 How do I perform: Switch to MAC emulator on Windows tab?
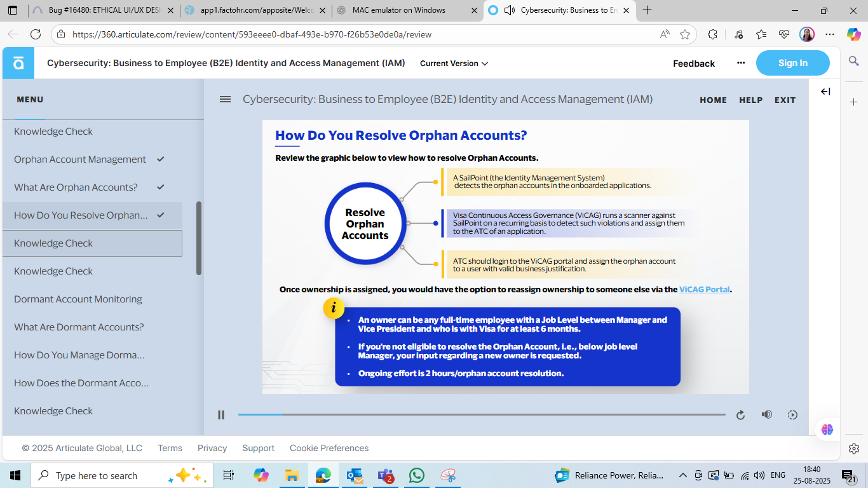pos(407,10)
